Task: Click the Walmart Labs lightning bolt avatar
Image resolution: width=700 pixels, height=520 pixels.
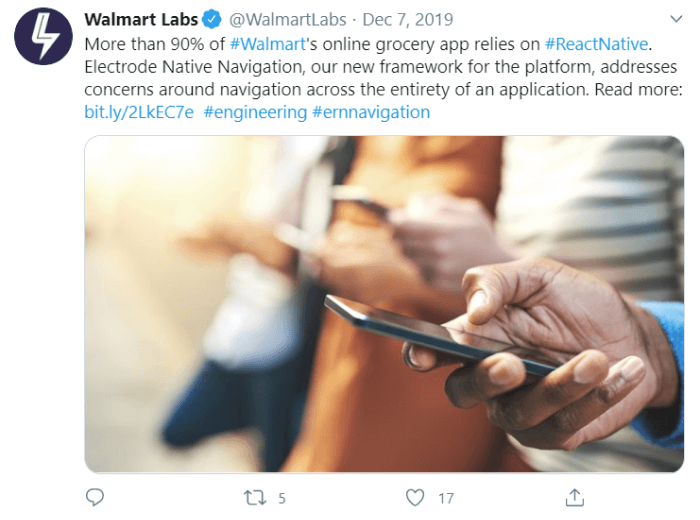Action: pos(43,36)
